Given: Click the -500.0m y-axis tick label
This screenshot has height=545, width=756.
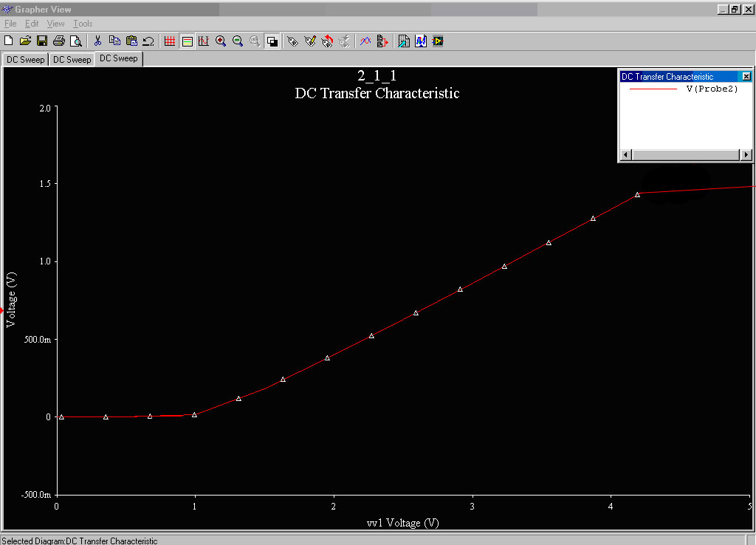Looking at the screenshot, I should click(35, 495).
